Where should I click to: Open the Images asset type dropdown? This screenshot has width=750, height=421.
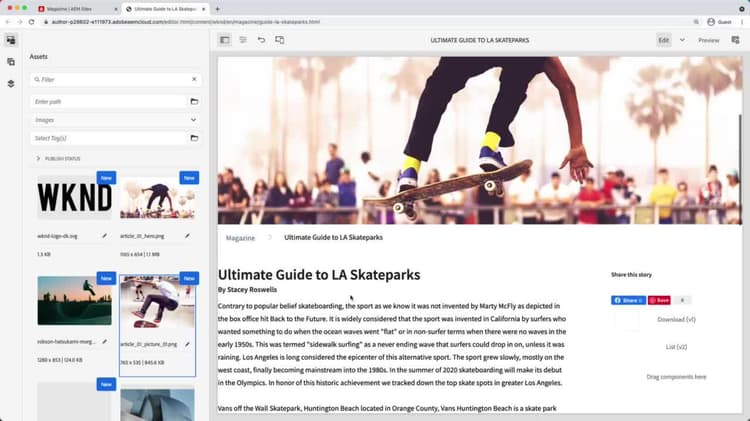(x=115, y=120)
